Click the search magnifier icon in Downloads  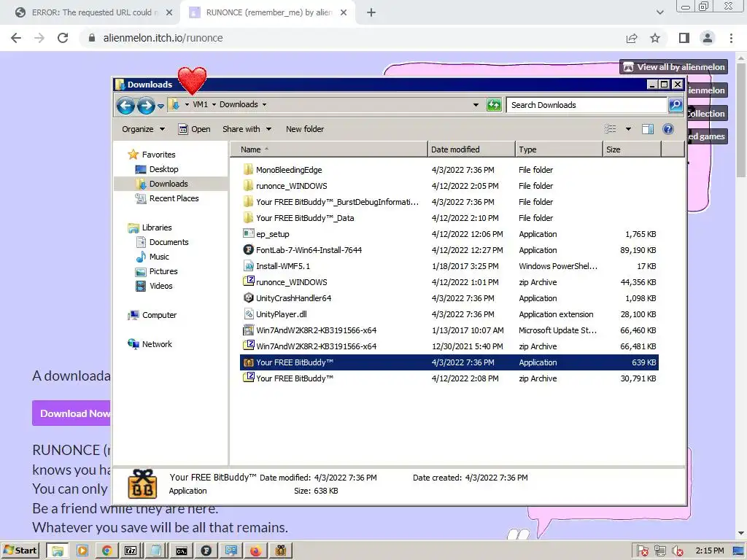click(x=676, y=105)
